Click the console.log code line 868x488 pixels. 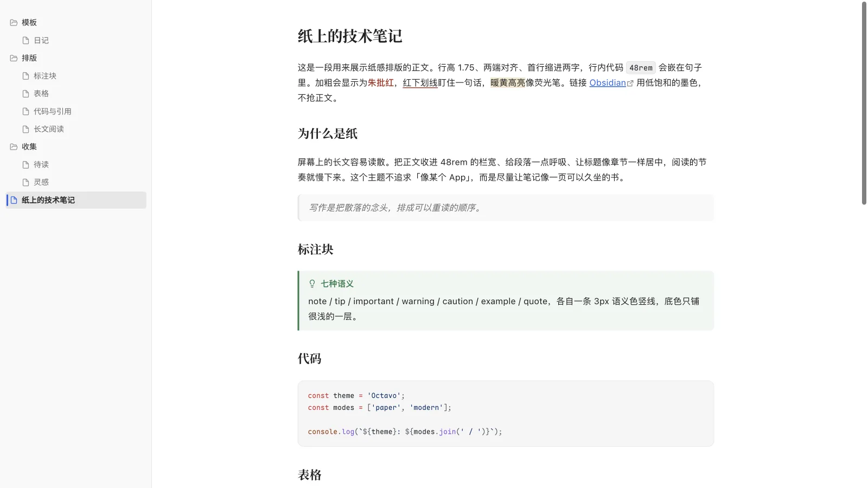(405, 432)
